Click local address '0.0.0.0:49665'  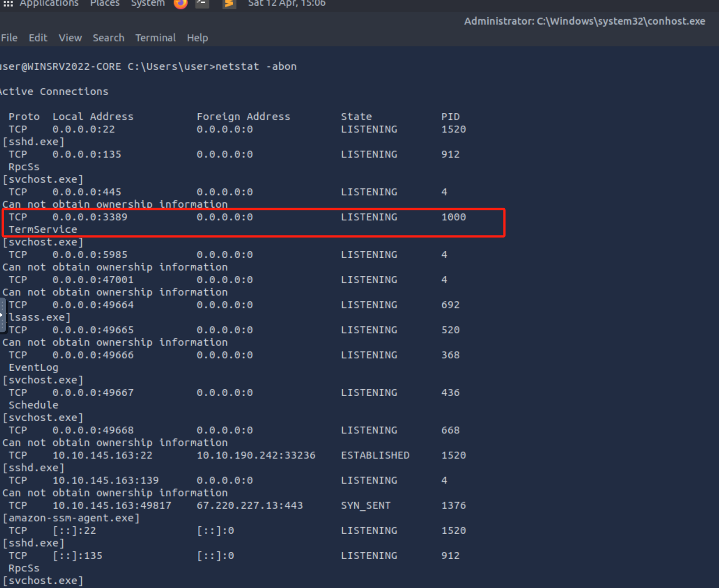click(x=93, y=330)
